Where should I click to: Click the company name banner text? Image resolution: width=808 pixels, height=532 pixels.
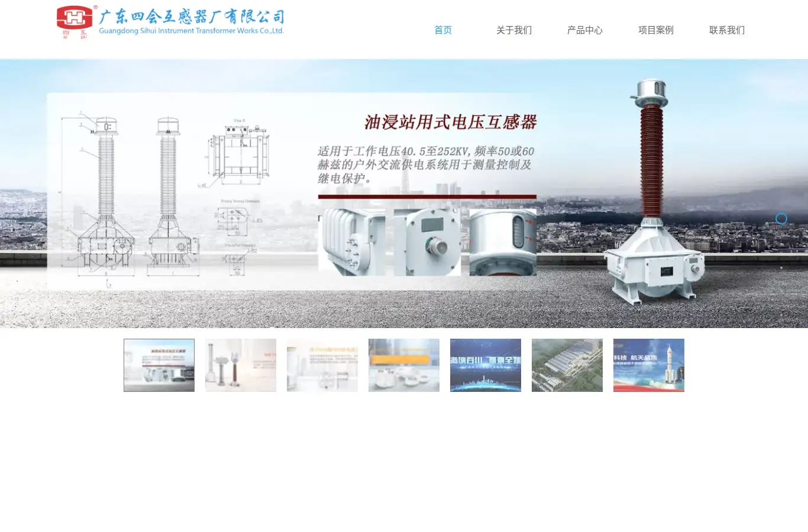[192, 22]
